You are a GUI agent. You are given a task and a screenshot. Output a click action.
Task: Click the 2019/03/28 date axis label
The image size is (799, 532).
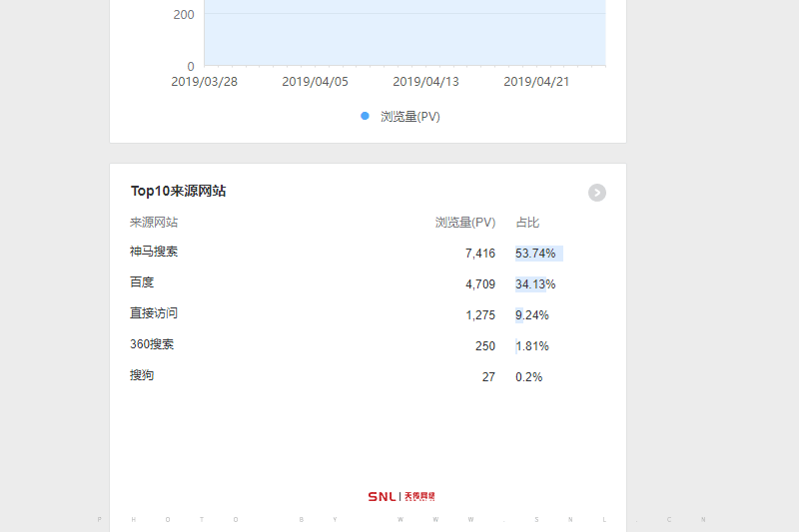click(204, 82)
